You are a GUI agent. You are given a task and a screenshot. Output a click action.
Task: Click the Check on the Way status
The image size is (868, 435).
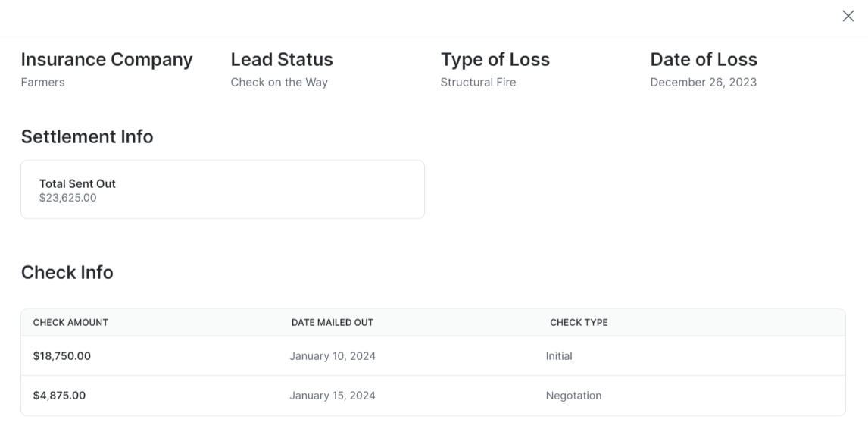pos(279,82)
